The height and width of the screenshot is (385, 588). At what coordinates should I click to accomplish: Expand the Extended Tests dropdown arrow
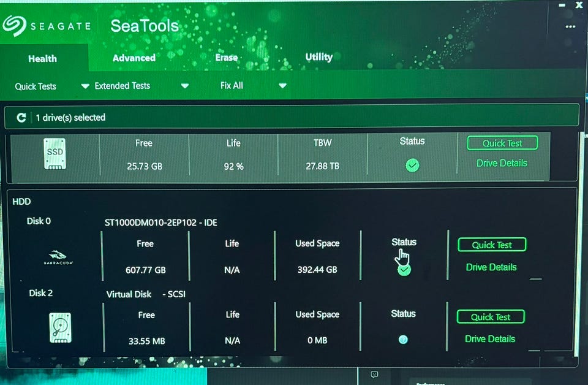pyautogui.click(x=185, y=86)
